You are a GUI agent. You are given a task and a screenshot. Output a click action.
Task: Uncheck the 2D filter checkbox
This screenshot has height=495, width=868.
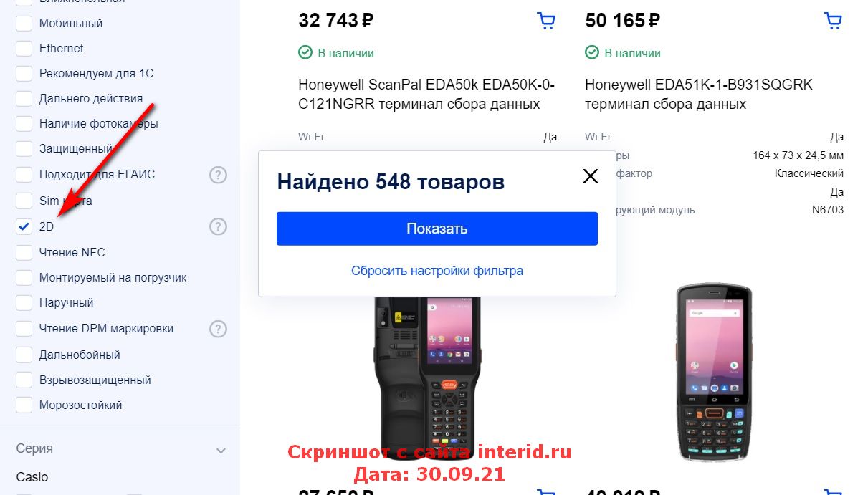[x=24, y=226]
